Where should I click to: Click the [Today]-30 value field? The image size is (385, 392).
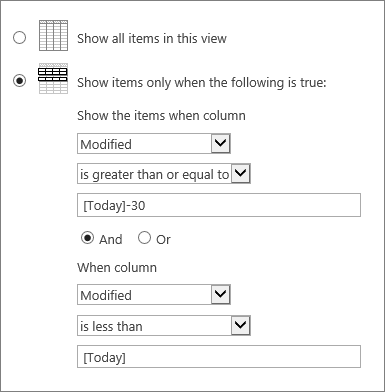(x=219, y=205)
